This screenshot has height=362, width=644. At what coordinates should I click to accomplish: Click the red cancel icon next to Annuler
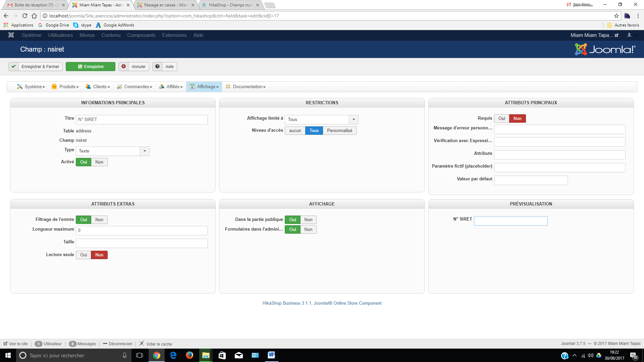coord(123,67)
